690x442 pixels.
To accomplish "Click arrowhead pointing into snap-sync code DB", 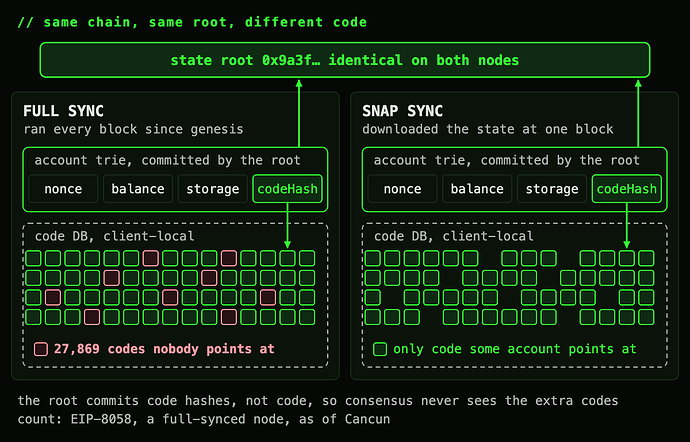I will (627, 244).
